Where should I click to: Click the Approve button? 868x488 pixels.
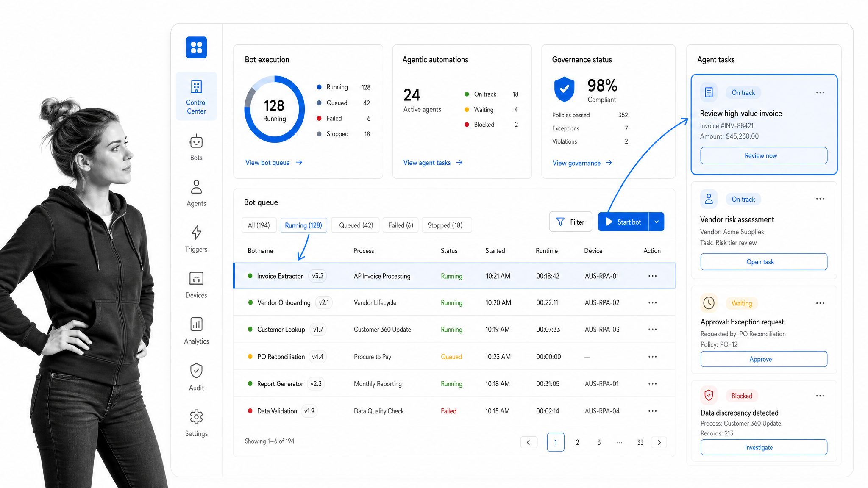pos(764,359)
